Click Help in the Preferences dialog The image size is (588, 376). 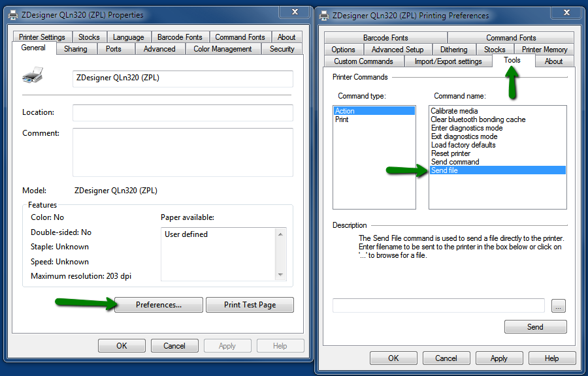pos(552,358)
